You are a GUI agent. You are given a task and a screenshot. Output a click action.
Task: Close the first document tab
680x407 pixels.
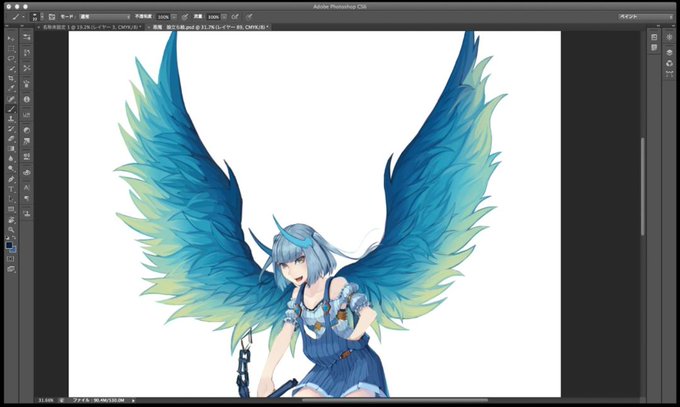[38, 27]
